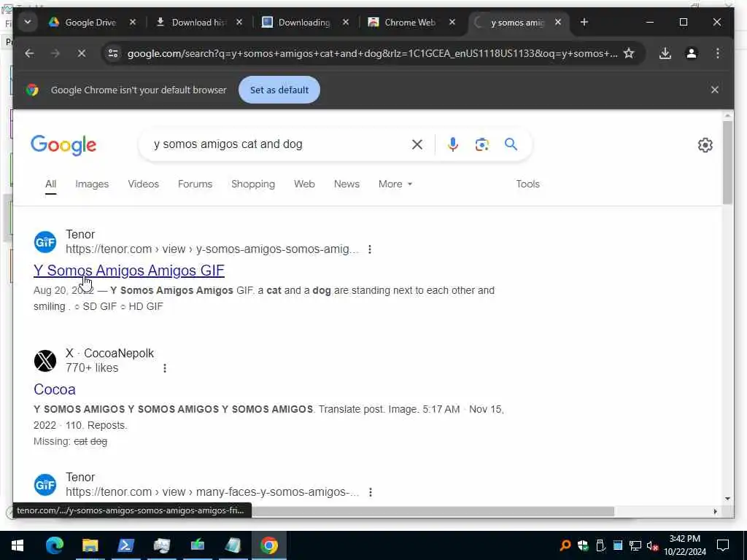Switch to Videos results
This screenshot has width=747, height=560.
point(144,184)
